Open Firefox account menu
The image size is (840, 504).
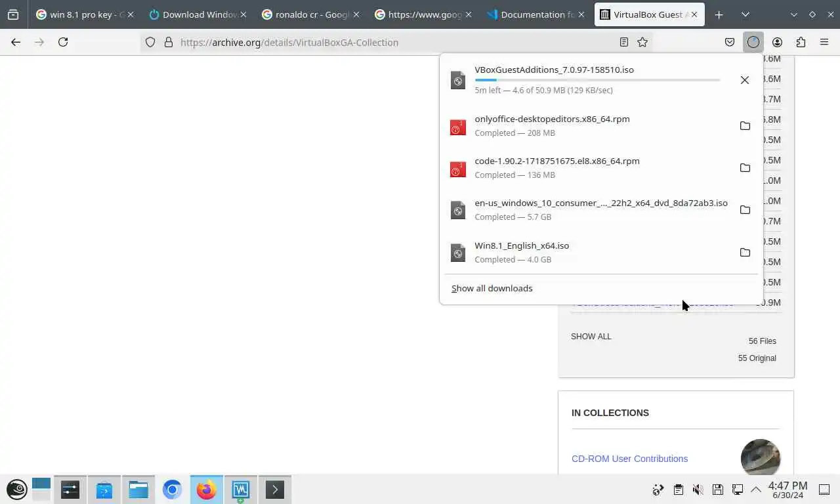(777, 42)
